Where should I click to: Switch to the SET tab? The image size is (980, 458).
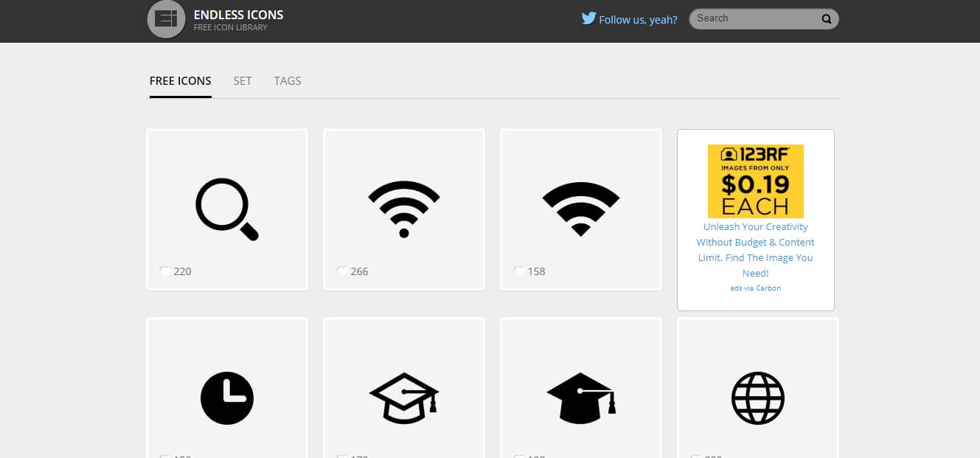click(x=243, y=81)
